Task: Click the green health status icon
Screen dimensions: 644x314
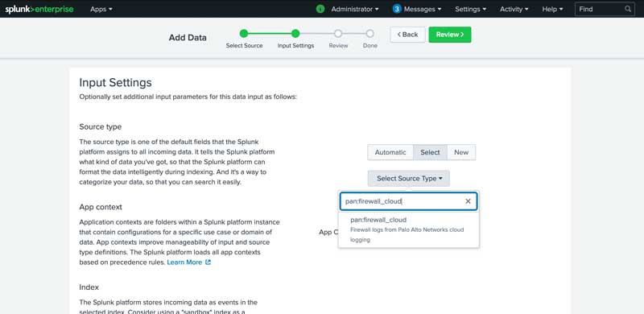Action: pos(320,9)
